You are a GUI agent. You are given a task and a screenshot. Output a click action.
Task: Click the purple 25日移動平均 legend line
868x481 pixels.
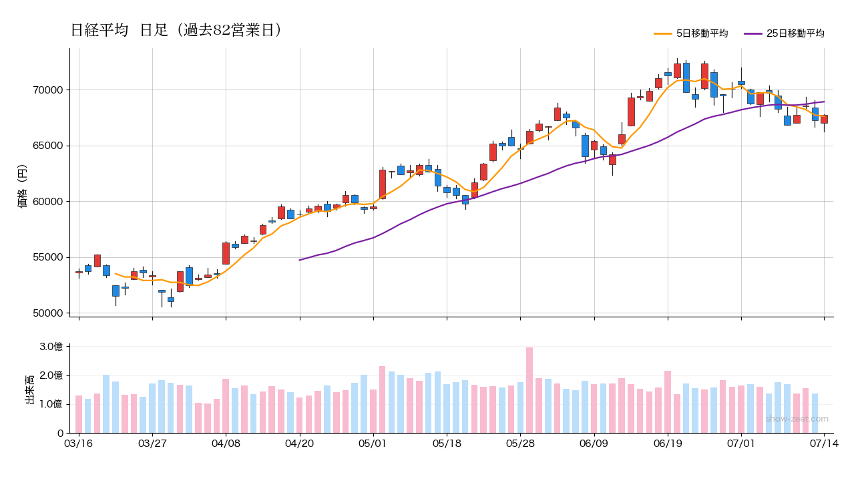[x=752, y=33]
